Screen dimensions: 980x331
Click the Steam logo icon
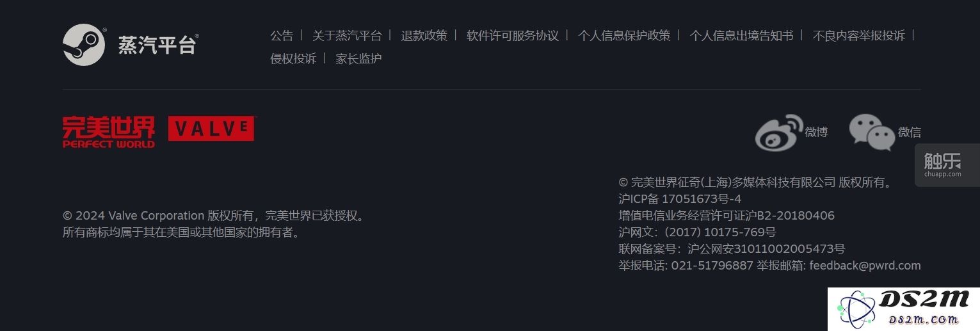click(x=84, y=44)
